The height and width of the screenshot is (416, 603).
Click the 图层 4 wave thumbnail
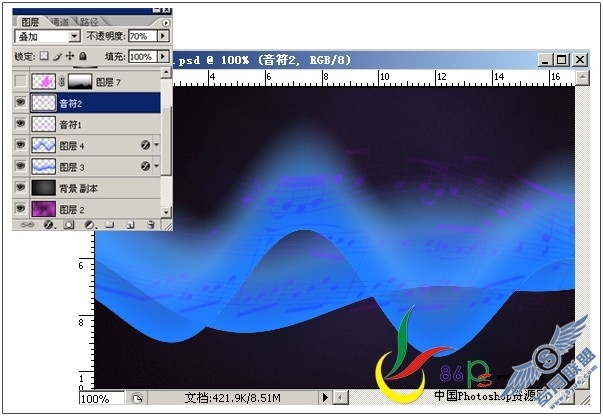[43, 145]
